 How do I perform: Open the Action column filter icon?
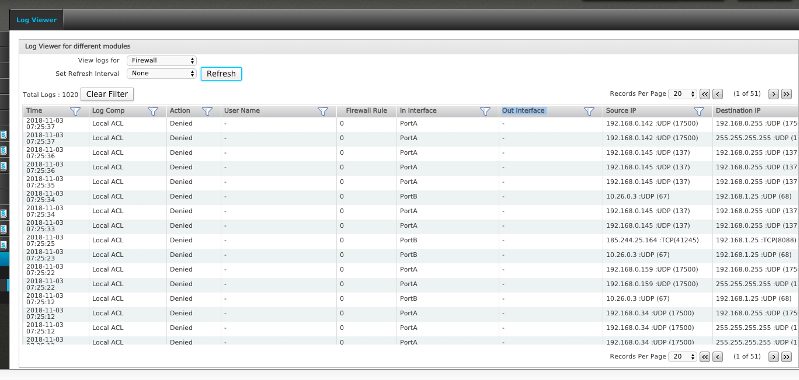point(207,111)
